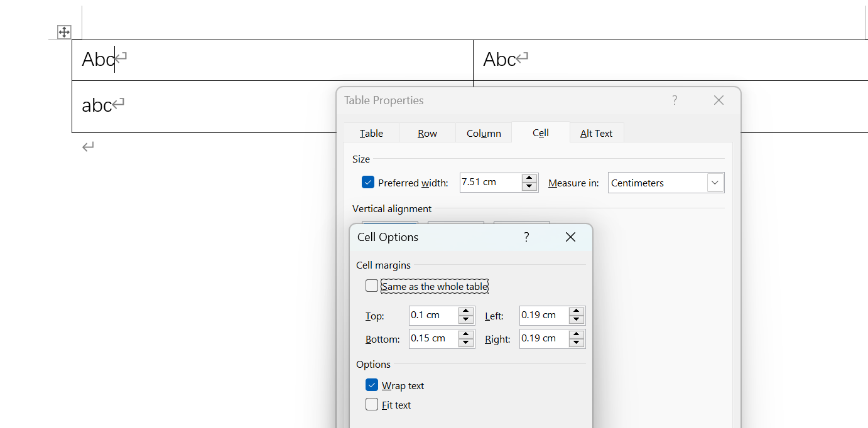Screen dimensions: 868x428
Task: Select the Cell tab
Action: 541,132
